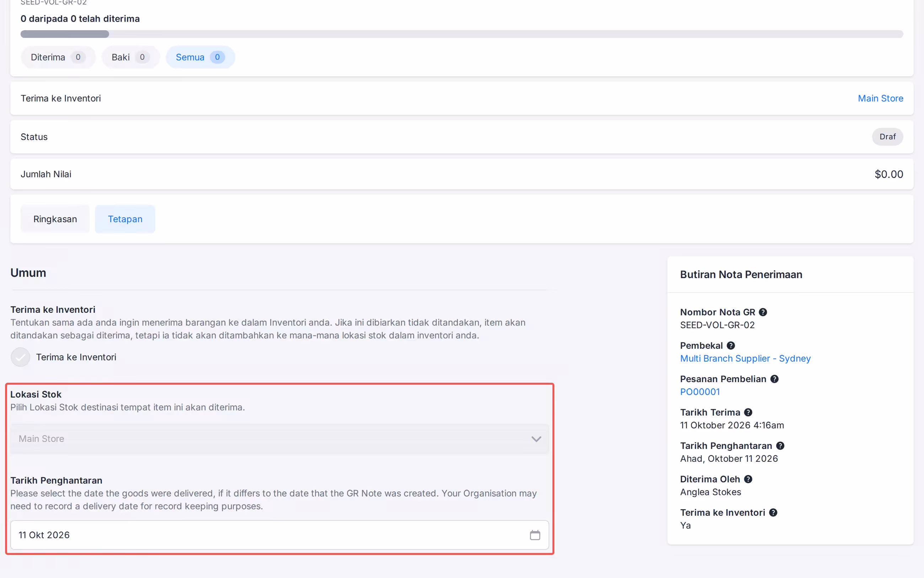
Task: Switch to the Ringkasan tab
Action: click(x=55, y=219)
